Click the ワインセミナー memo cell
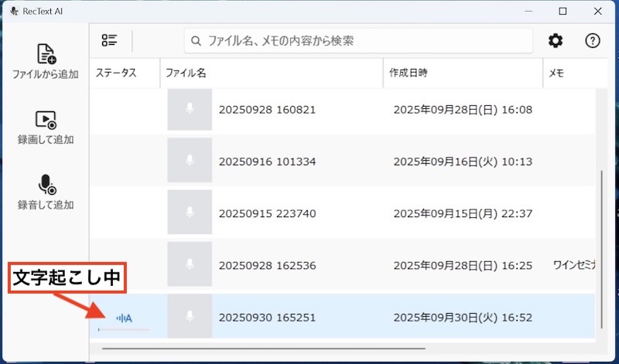The width and height of the screenshot is (619, 364). point(573,265)
